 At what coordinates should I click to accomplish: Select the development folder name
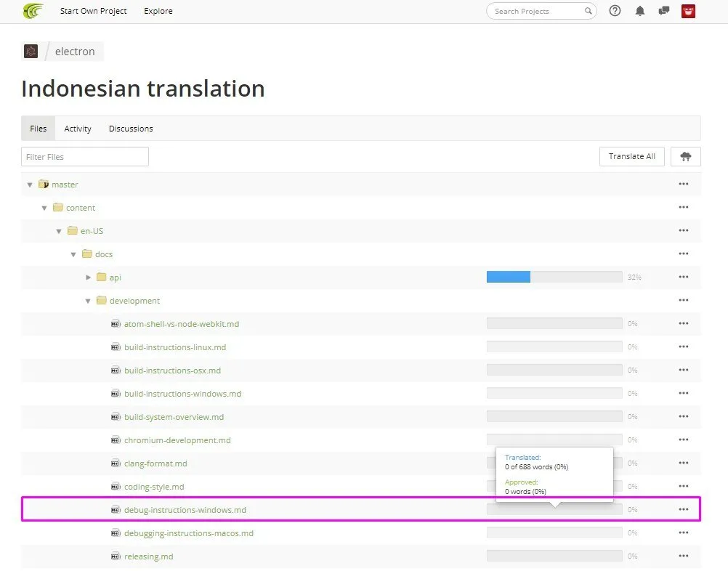(x=134, y=301)
